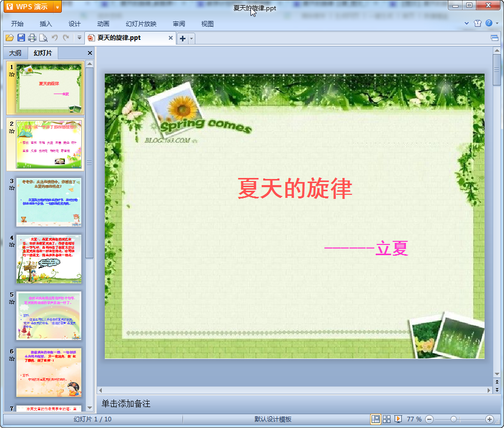504x428 pixels.
Task: Click animation star icon beside slide 2
Action: pyautogui.click(x=12, y=131)
